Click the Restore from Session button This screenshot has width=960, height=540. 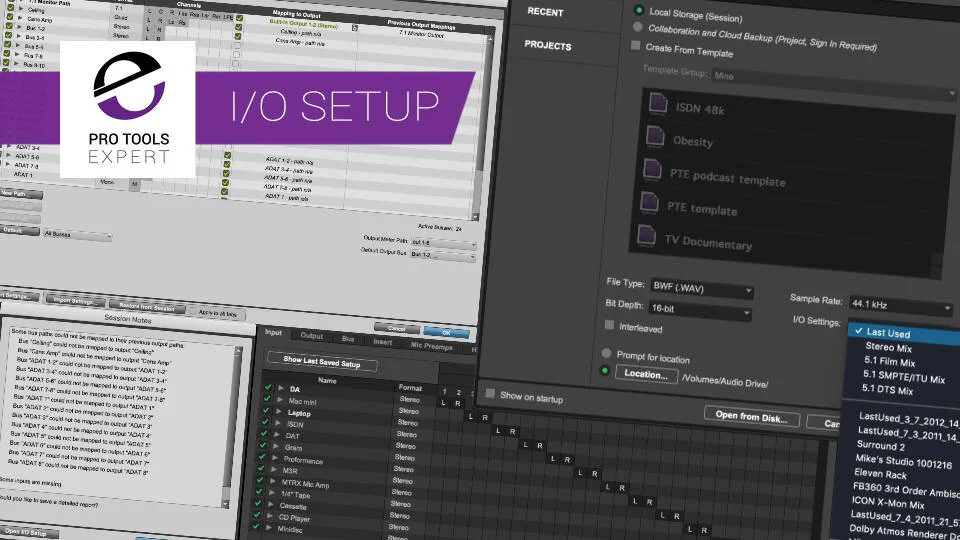click(x=147, y=306)
